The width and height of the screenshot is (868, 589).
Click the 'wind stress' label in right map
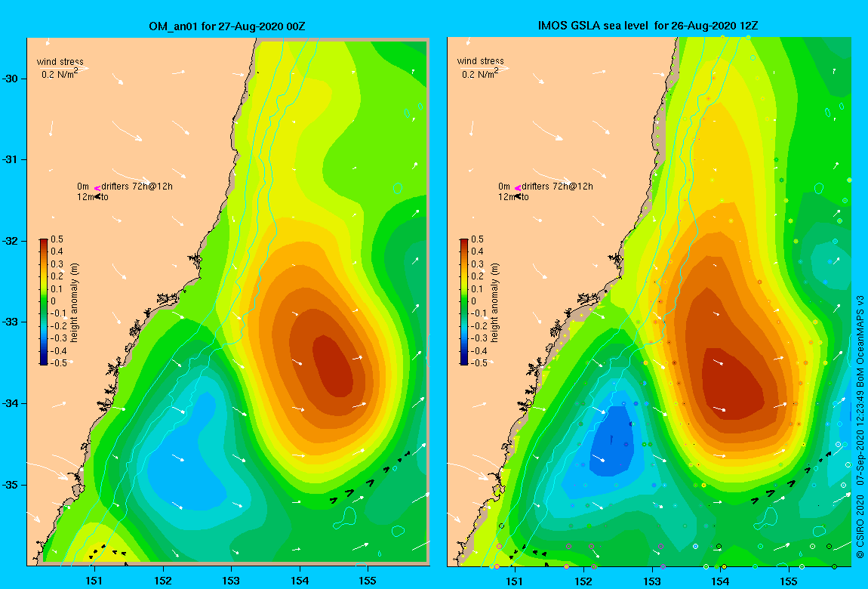[x=480, y=61]
